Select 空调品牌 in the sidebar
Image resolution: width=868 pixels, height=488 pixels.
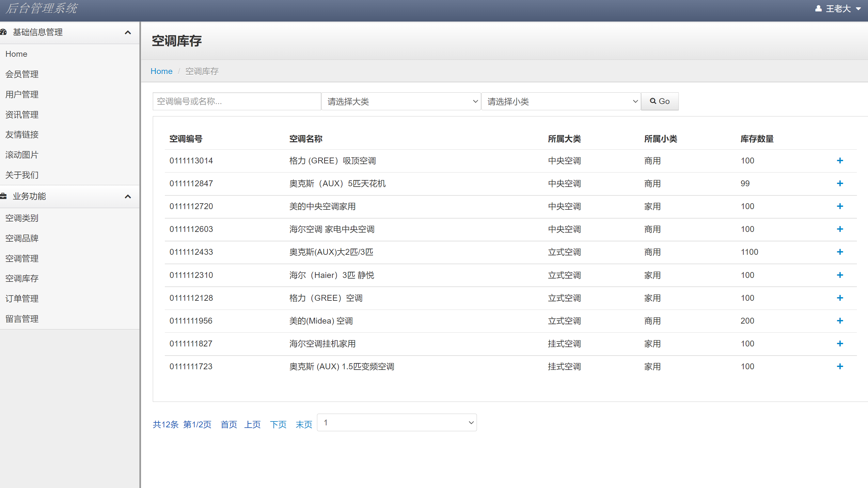pyautogui.click(x=22, y=238)
